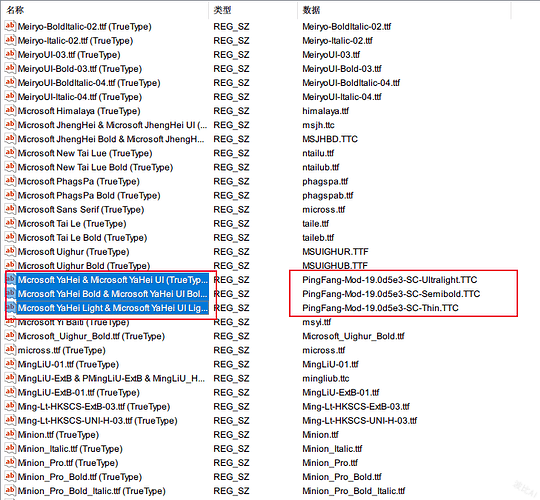The width and height of the screenshot is (540, 500).
Task: Click the ab icon beside Microsoft Tai Le Bold
Action: (10, 238)
